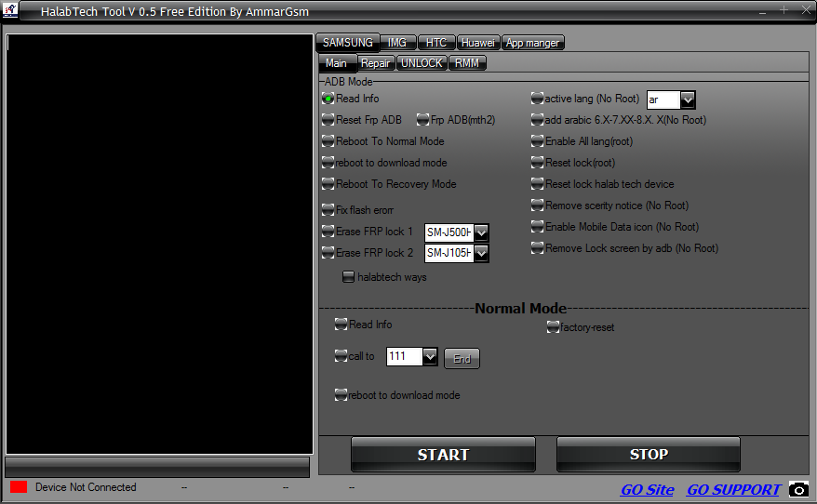Select factory-reset option
The width and height of the screenshot is (817, 504).
click(x=553, y=327)
